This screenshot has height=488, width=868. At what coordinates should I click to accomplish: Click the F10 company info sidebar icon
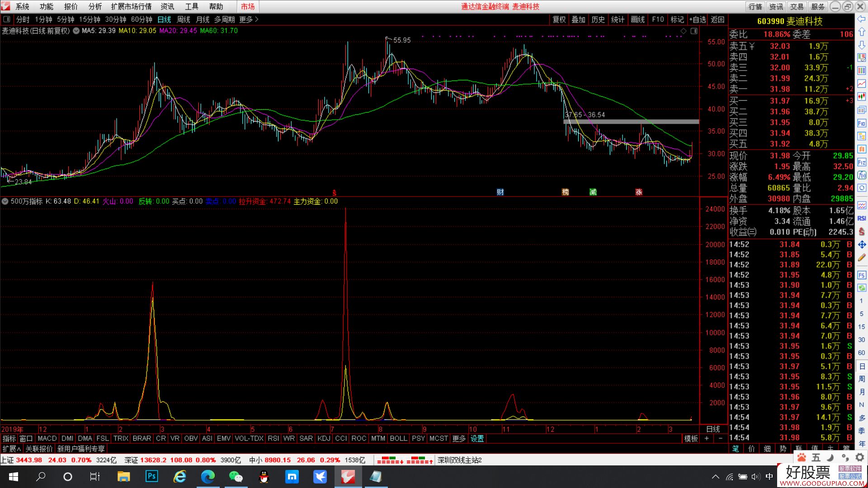point(862,123)
